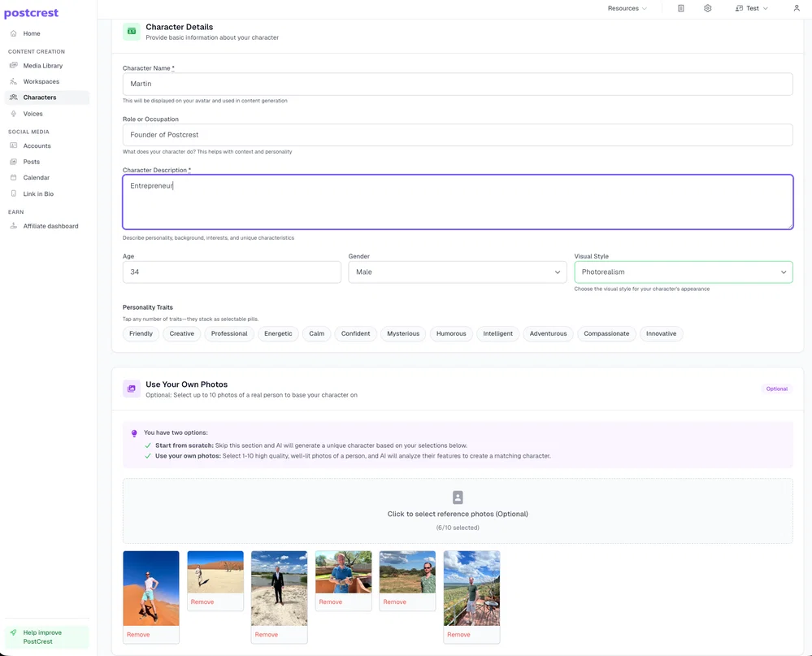Open the Visual Style Photorealism dropdown
Screen dimensions: 812x656
click(683, 272)
